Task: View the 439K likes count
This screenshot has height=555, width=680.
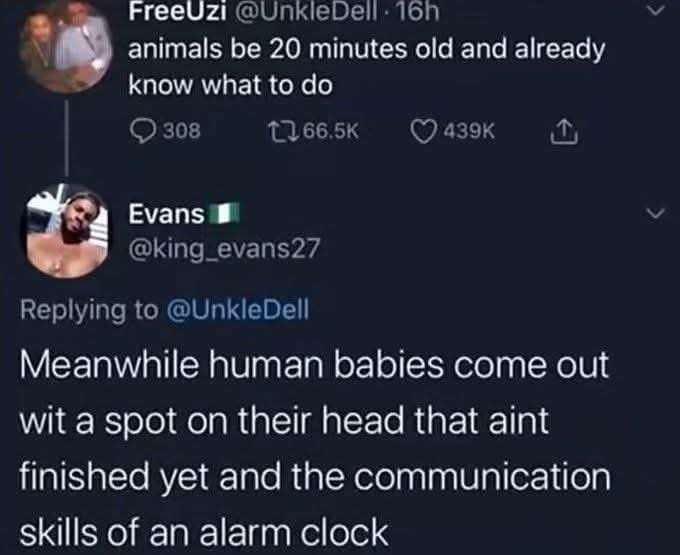Action: coord(469,131)
